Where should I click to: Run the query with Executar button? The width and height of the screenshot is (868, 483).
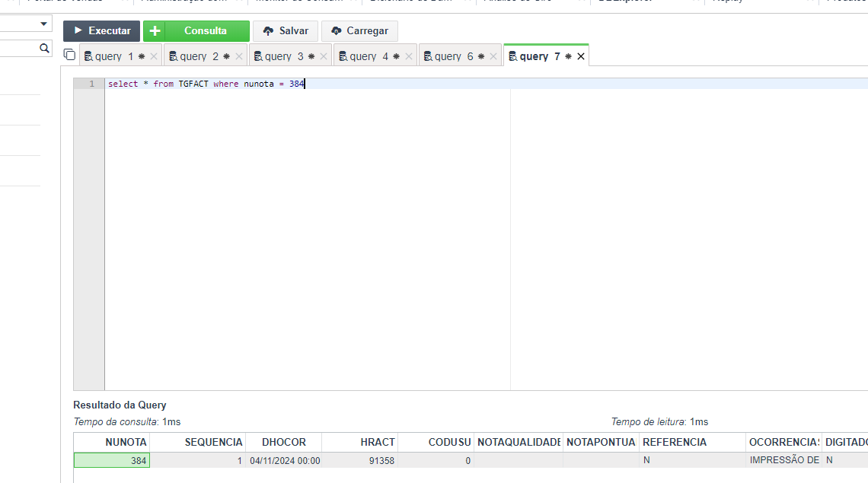pos(101,31)
